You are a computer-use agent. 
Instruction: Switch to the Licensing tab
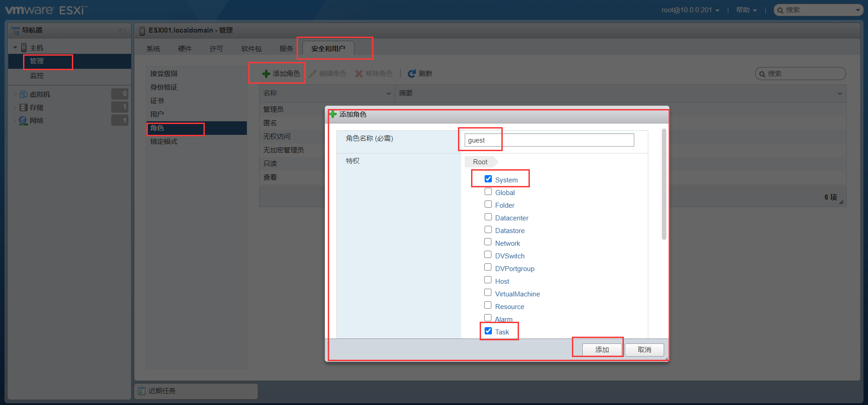[x=217, y=48]
